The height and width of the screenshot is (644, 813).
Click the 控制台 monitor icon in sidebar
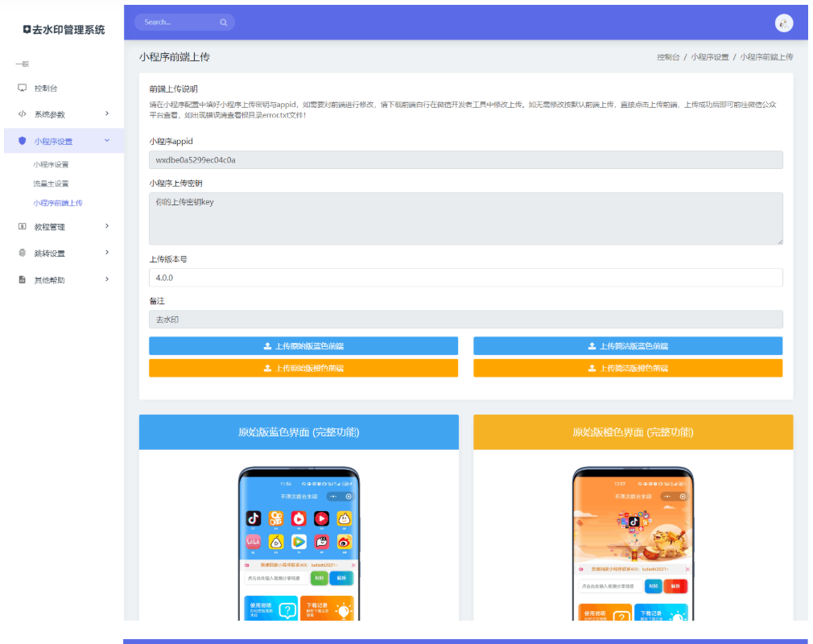pos(23,88)
